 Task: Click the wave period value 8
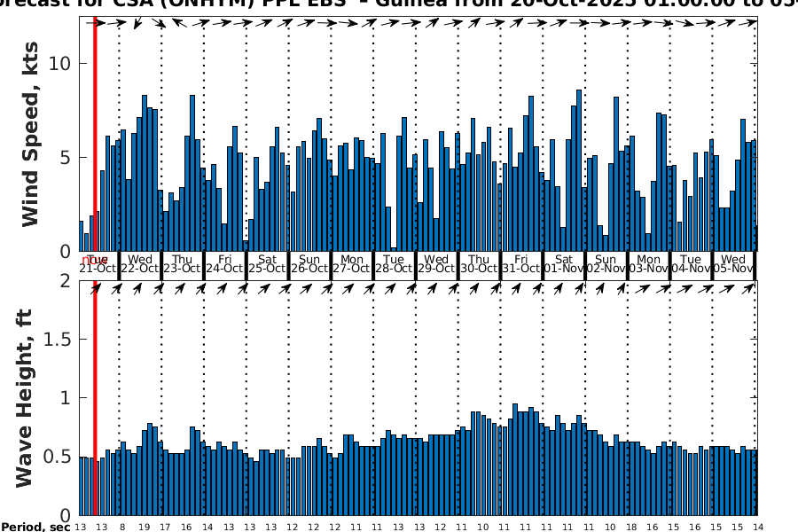pyautogui.click(x=121, y=527)
